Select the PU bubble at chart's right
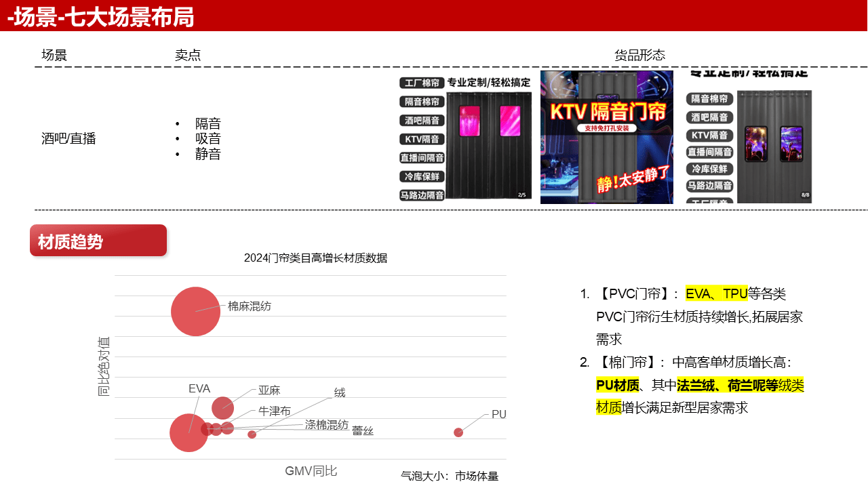The image size is (868, 488). 458,432
